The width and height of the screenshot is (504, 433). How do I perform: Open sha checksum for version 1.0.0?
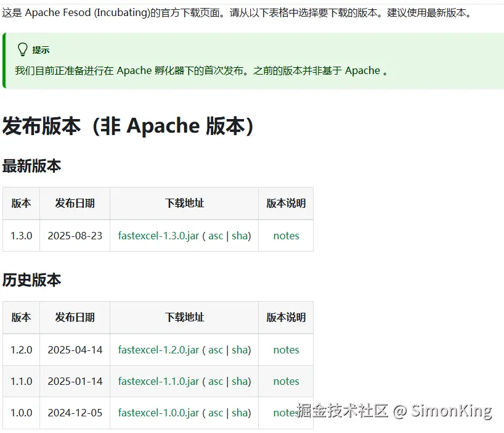(x=240, y=413)
